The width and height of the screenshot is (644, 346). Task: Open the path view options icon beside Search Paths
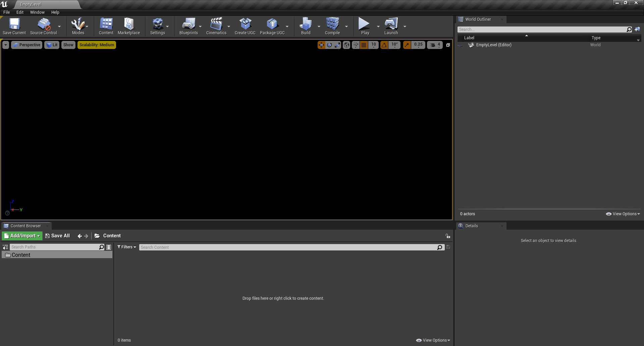pos(109,247)
